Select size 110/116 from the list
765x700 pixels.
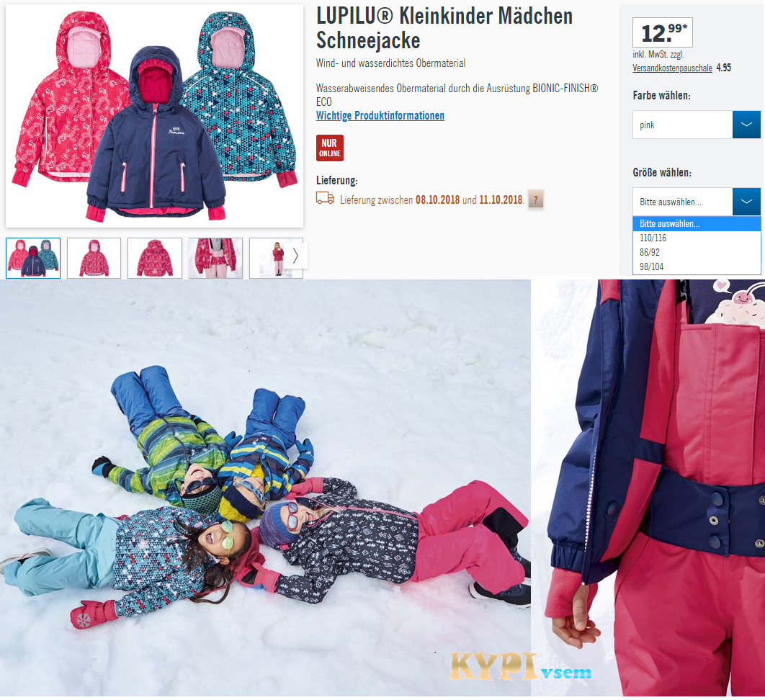[x=697, y=238]
